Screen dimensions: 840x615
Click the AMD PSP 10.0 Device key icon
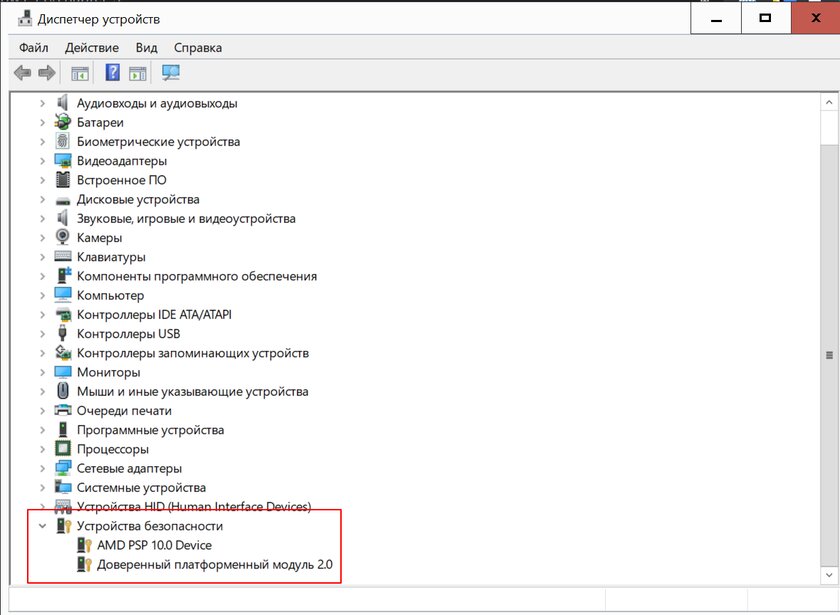point(84,545)
